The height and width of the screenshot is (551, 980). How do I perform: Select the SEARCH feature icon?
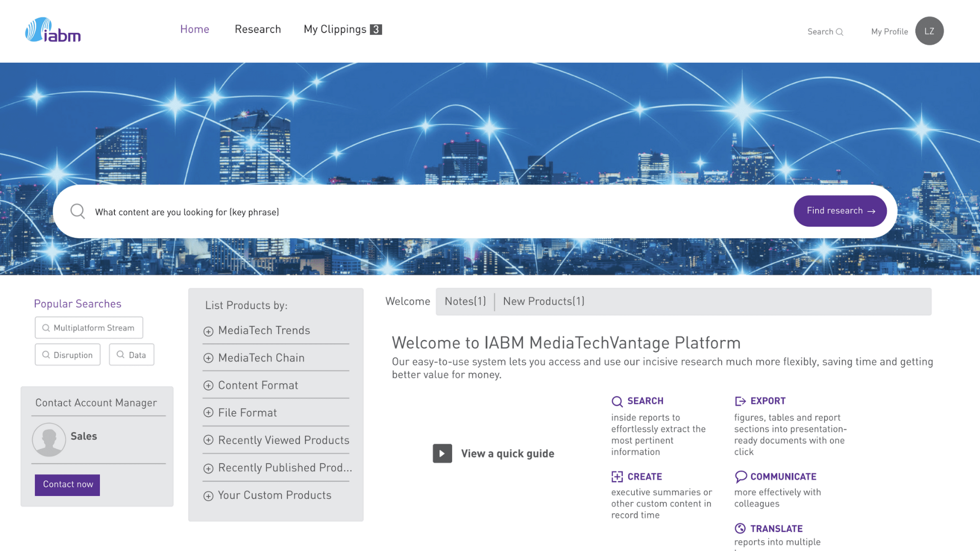point(617,402)
